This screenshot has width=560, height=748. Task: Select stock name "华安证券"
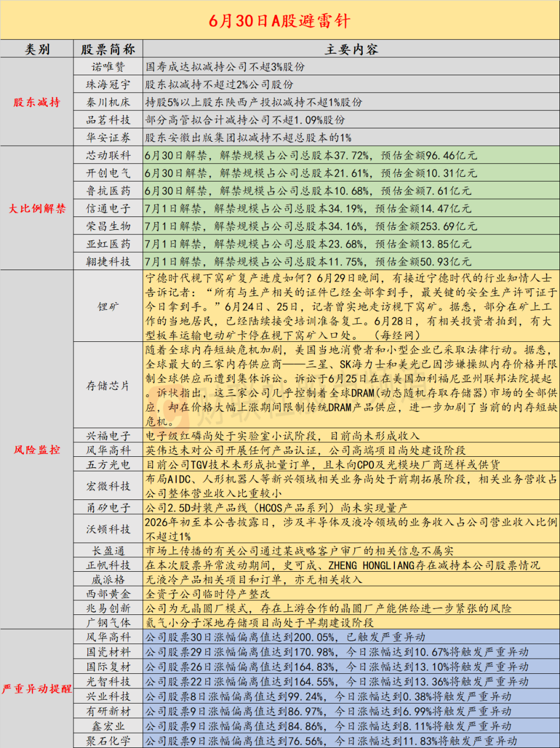(108, 138)
